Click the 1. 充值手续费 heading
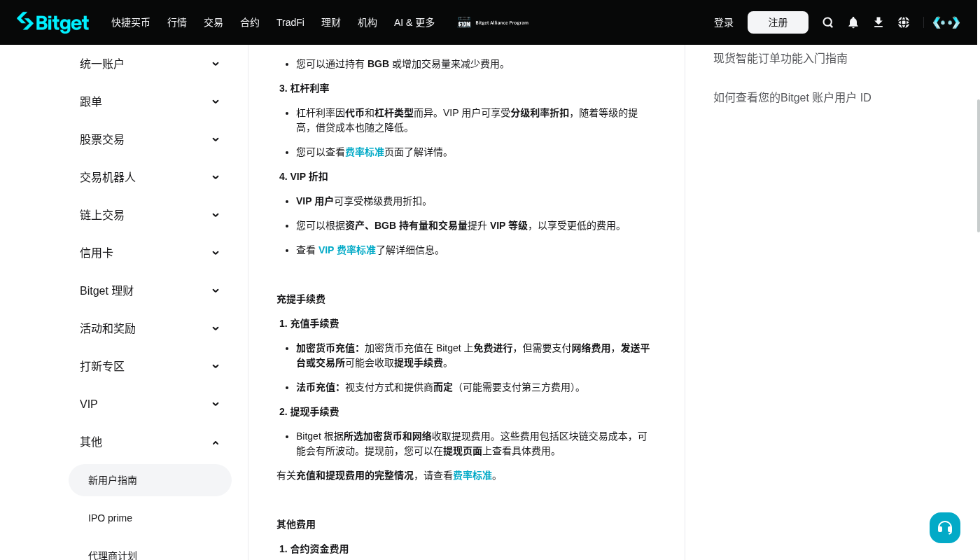980x560 pixels. point(309,323)
